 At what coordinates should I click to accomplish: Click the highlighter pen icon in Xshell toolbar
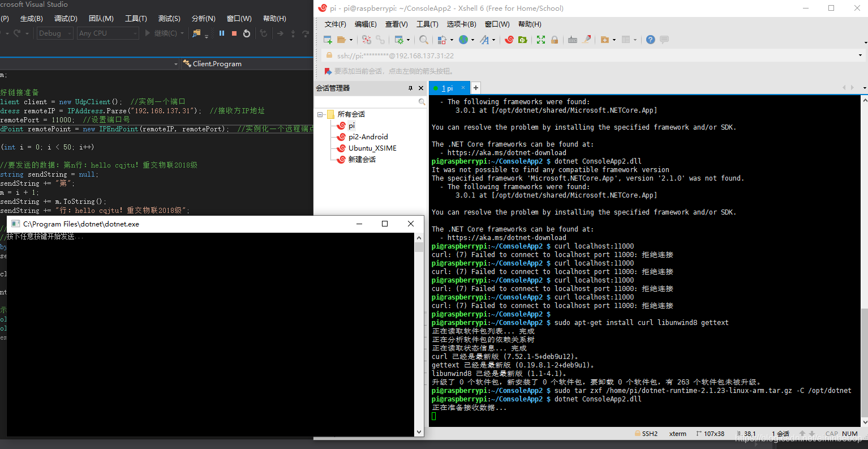click(587, 40)
